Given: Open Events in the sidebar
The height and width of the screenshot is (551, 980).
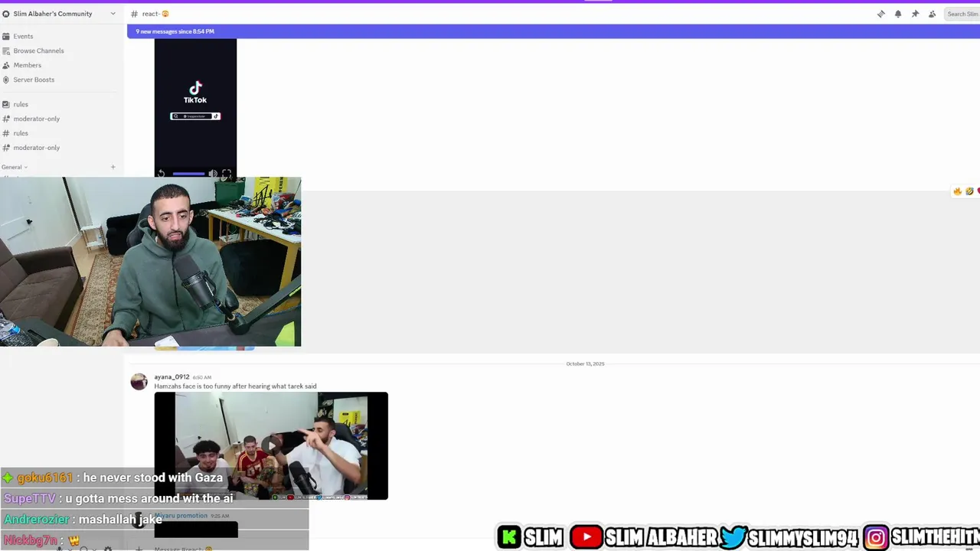Looking at the screenshot, I should (x=23, y=36).
